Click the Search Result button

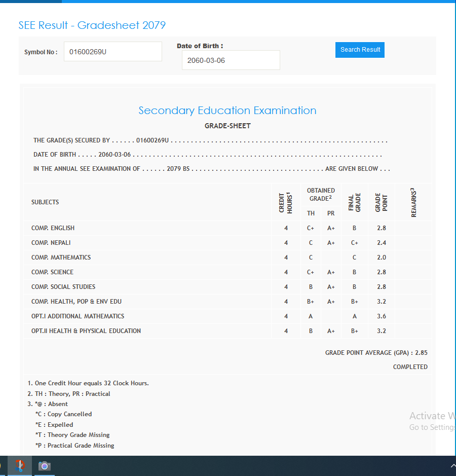point(360,50)
